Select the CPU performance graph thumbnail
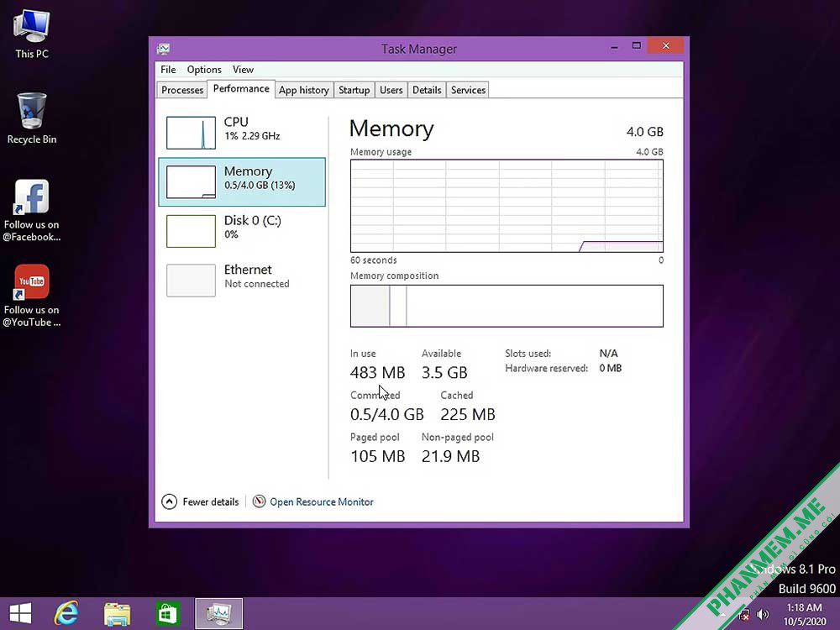Viewport: 840px width, 630px height. click(x=192, y=133)
